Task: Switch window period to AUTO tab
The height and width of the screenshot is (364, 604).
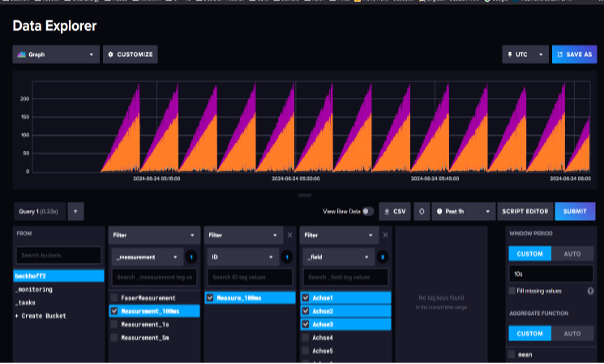Action: [572, 254]
